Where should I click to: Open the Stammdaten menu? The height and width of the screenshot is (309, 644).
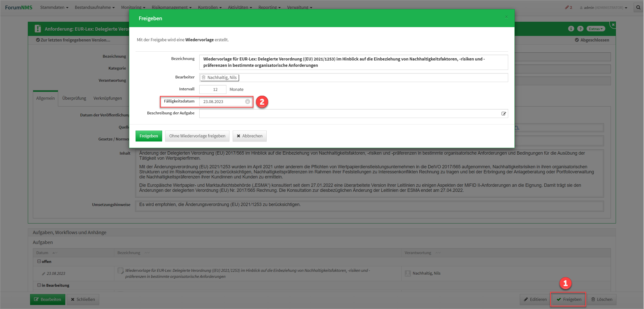(x=54, y=7)
